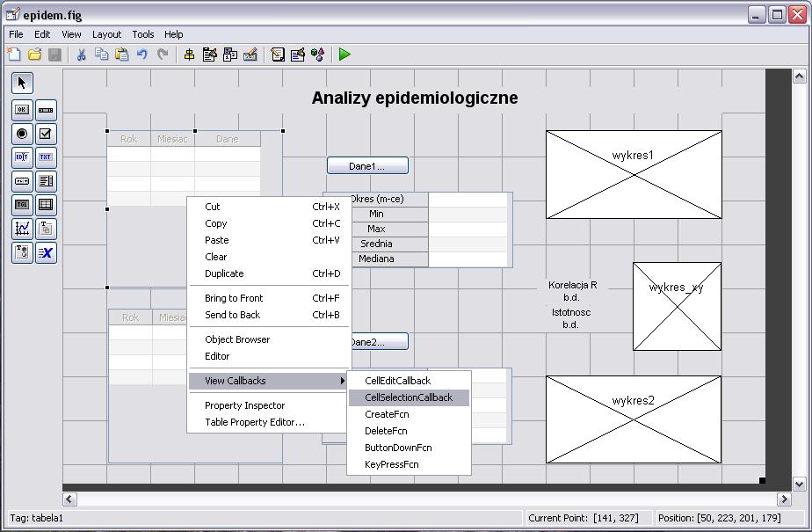
Task: Open the View menu
Action: (x=71, y=34)
